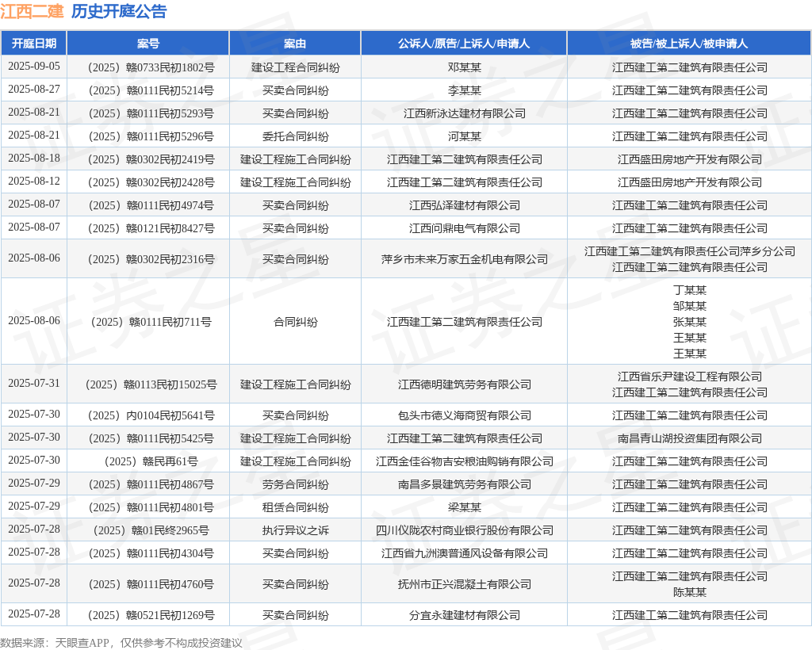The height and width of the screenshot is (650, 812).
Task: Click case number 赣01民终2965号
Action: [151, 530]
